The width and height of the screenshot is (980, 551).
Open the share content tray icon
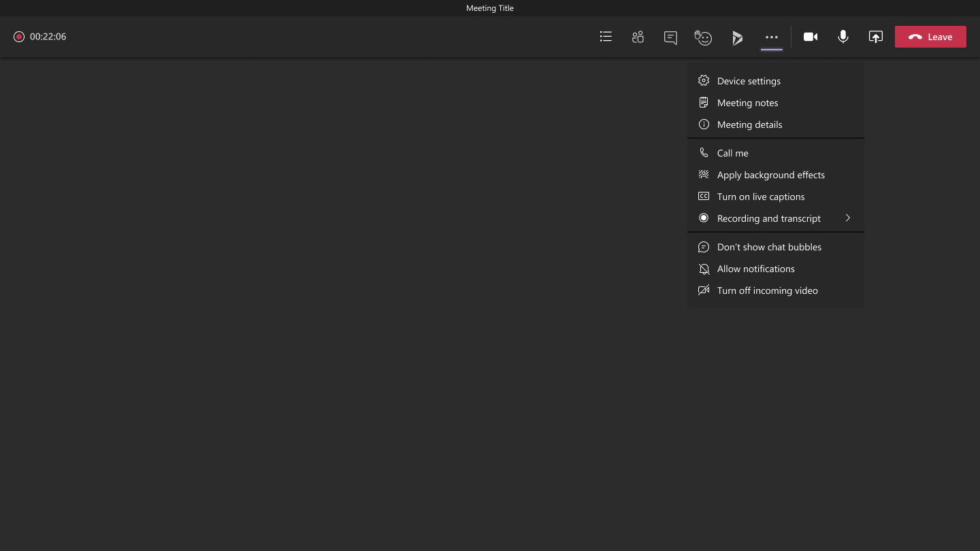876,37
